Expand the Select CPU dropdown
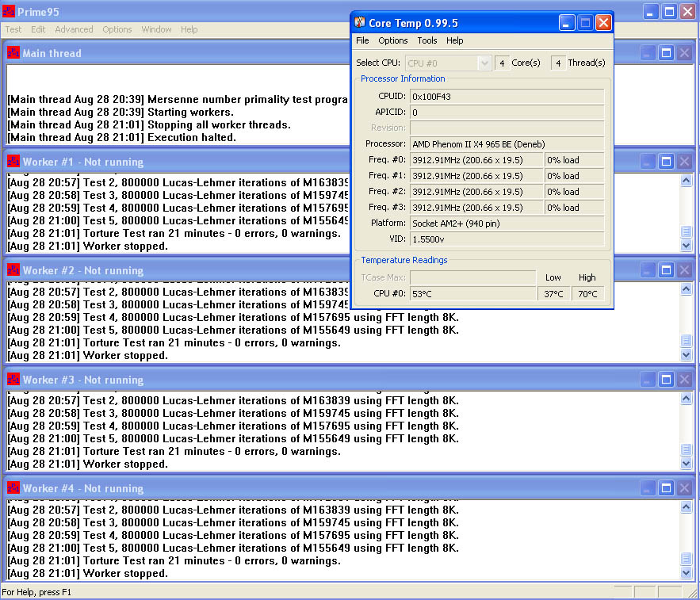The height and width of the screenshot is (600, 700). click(x=484, y=63)
